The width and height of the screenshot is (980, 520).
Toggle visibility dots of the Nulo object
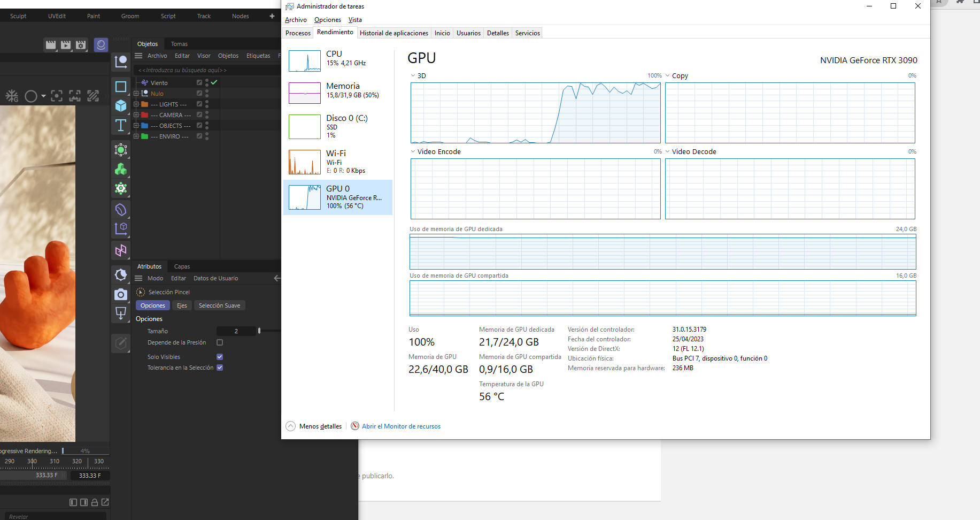pos(207,94)
